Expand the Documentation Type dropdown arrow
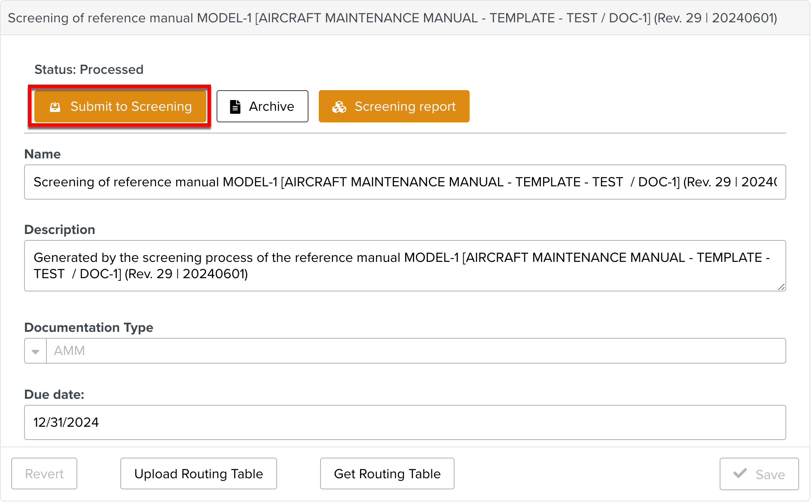This screenshot has width=812, height=504. 36,351
